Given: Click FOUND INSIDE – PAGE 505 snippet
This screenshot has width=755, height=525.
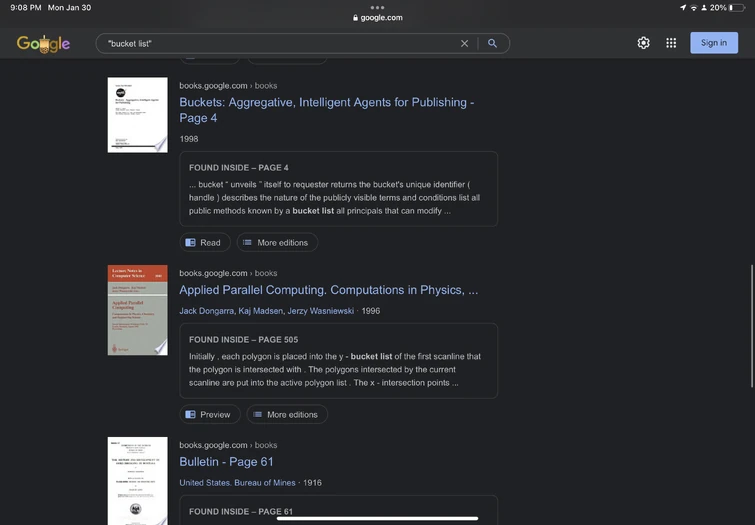Looking at the screenshot, I should [338, 361].
